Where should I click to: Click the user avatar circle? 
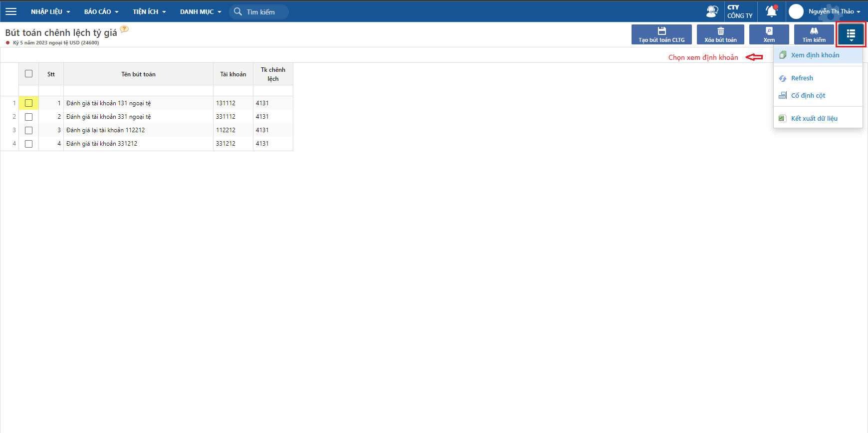click(x=796, y=11)
